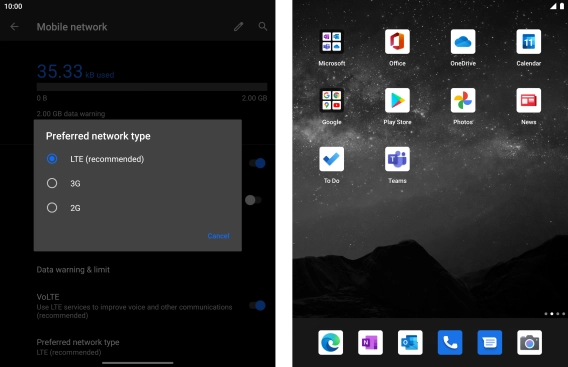Open the Google apps folder
568x367 pixels.
pyautogui.click(x=331, y=100)
